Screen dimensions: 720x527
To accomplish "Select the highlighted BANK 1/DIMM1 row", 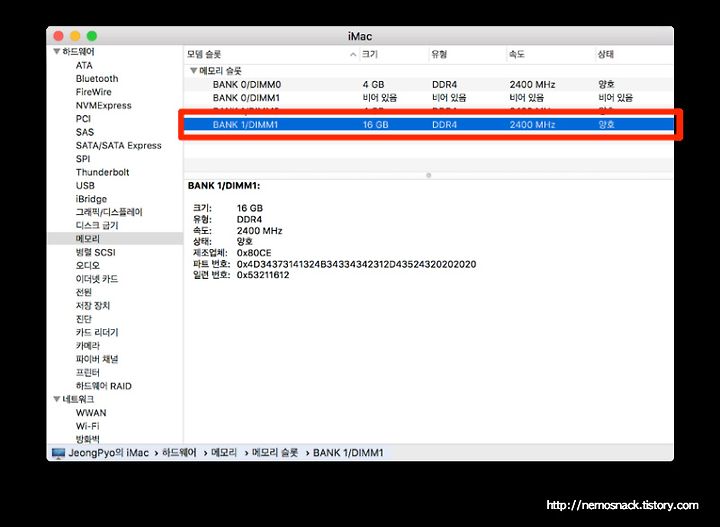I will (x=428, y=124).
